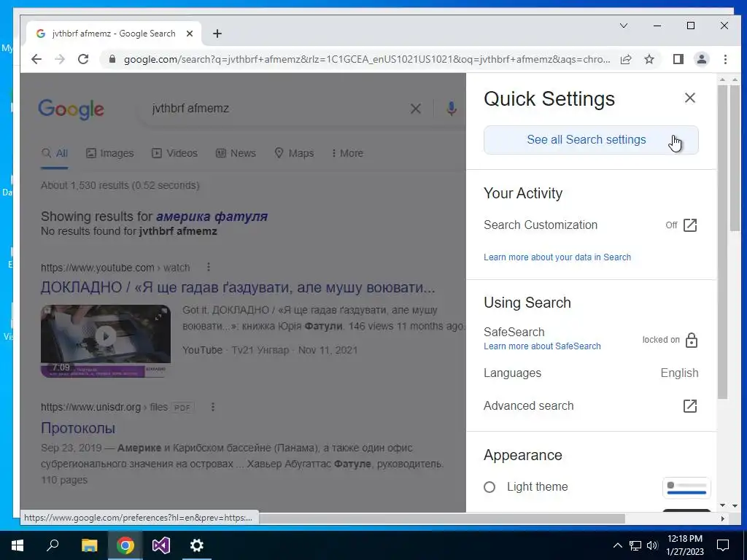Reload the page with the refresh icon
The image size is (747, 560).
[x=83, y=59]
